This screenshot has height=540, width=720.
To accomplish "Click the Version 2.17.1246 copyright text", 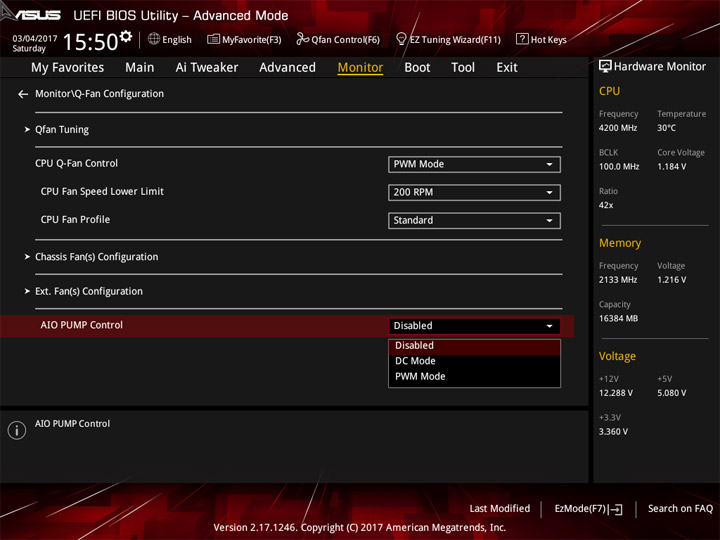I will point(360,528).
